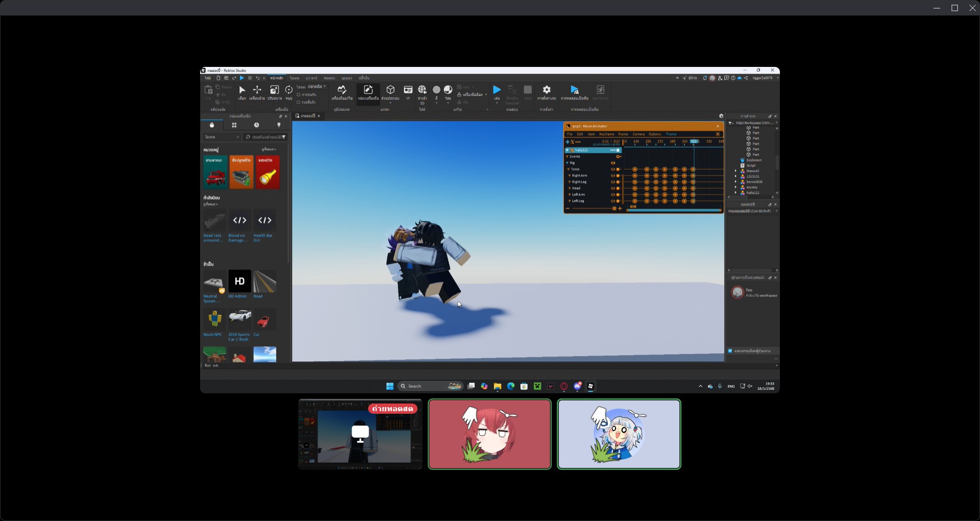The image size is (980, 521).
Task: Open the UI insert tool
Action: click(x=408, y=92)
